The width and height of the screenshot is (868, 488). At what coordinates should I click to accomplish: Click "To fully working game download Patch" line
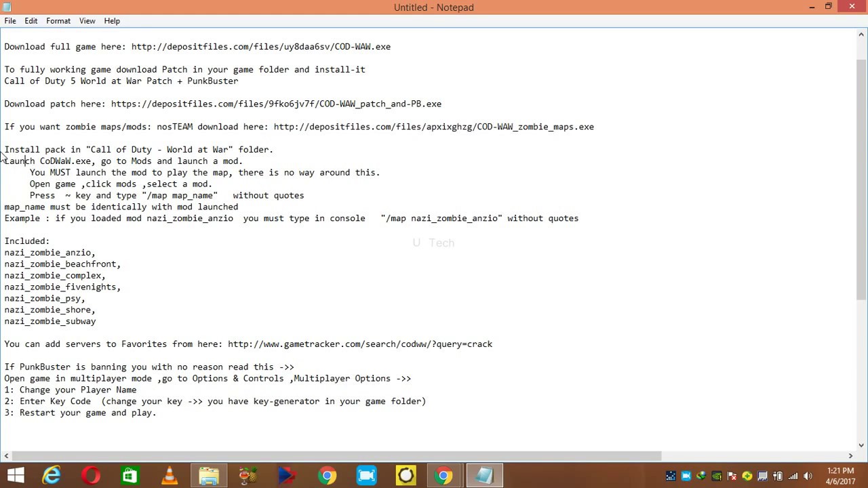point(185,70)
